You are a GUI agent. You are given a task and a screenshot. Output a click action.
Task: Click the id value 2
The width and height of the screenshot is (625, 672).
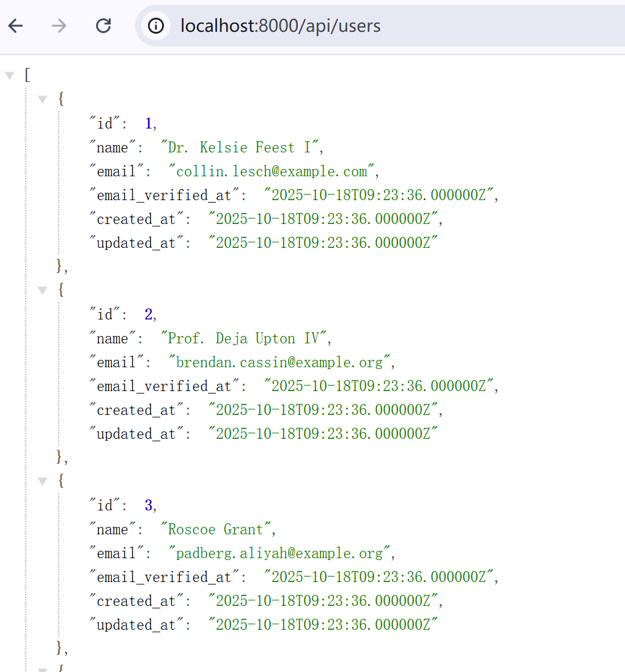[148, 315]
